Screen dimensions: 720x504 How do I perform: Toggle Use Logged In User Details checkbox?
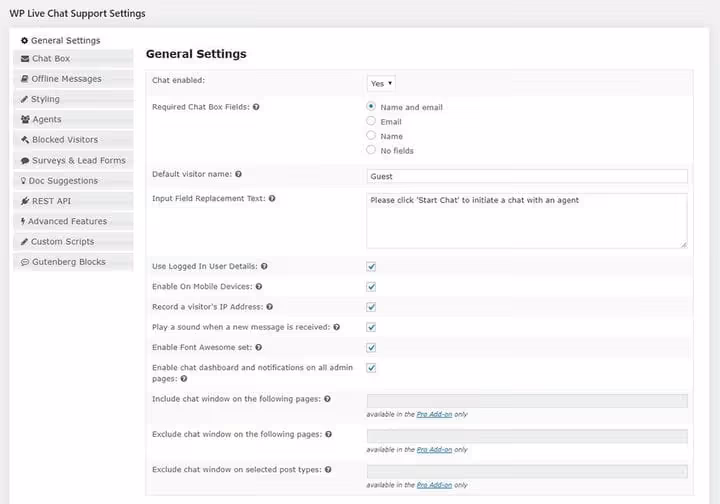click(371, 267)
